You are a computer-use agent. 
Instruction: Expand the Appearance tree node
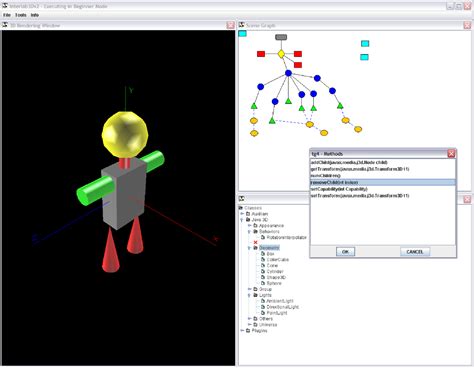[249, 226]
